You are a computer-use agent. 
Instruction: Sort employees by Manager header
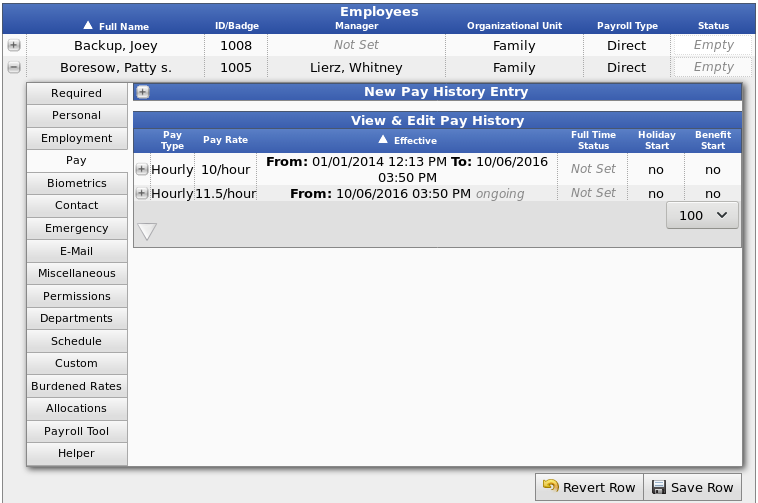357,26
